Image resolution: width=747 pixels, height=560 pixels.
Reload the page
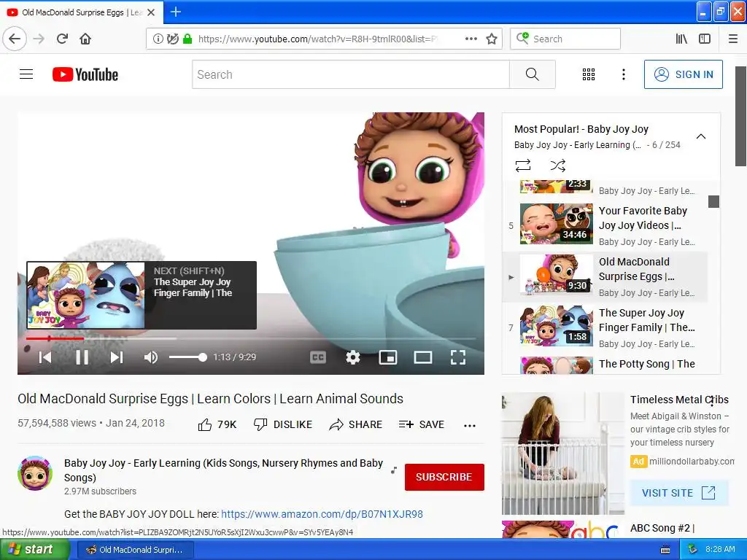point(62,39)
